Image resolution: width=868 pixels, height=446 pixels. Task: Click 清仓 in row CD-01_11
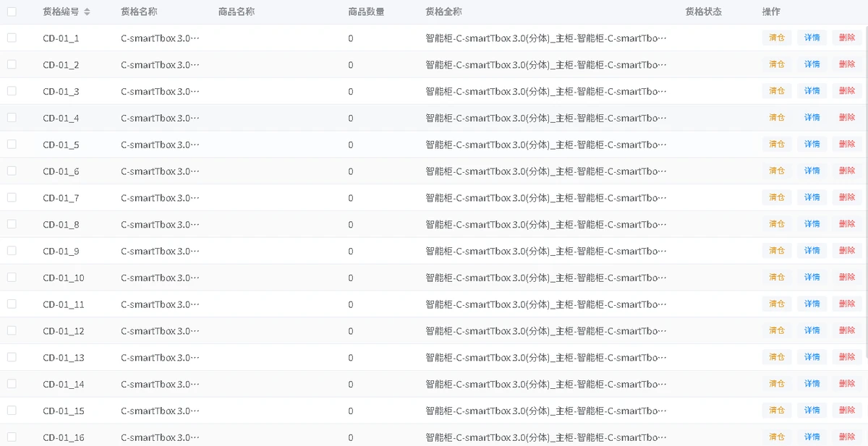pyautogui.click(x=777, y=304)
